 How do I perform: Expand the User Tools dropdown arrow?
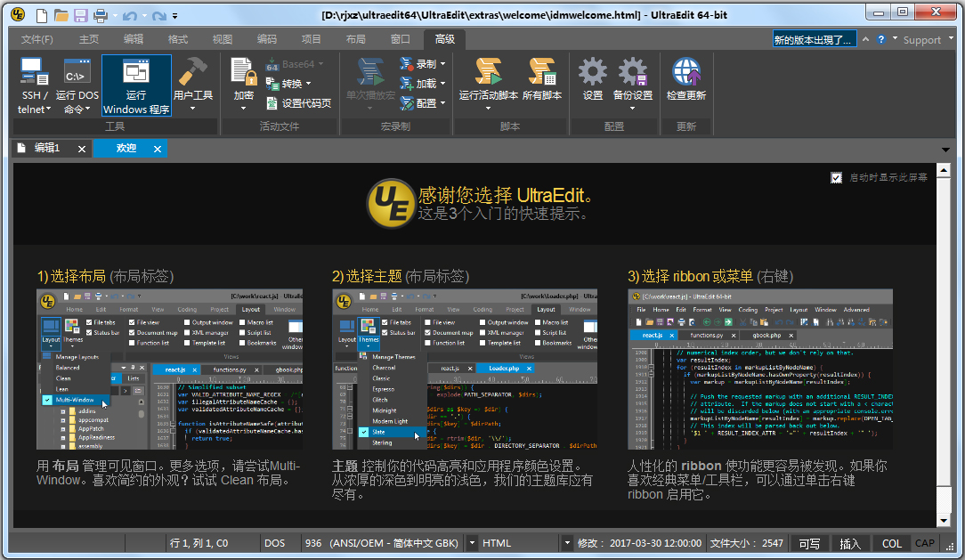coord(192,109)
